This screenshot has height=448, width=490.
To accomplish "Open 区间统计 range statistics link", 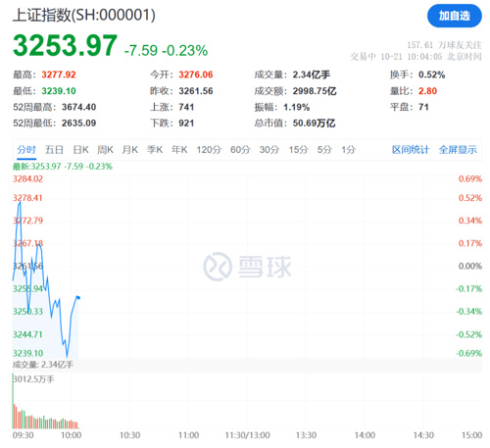I will (x=411, y=150).
